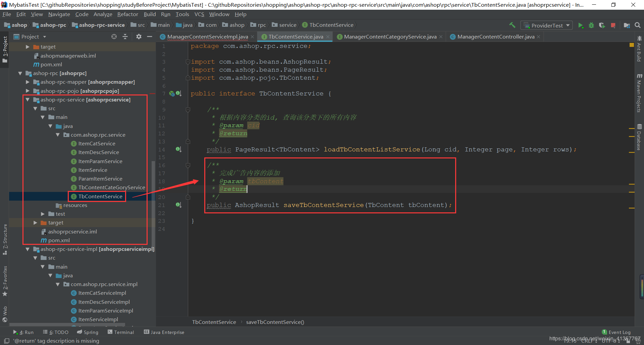Click the Build Project hammer icon
Image resolution: width=644 pixels, height=345 pixels.
[512, 25]
